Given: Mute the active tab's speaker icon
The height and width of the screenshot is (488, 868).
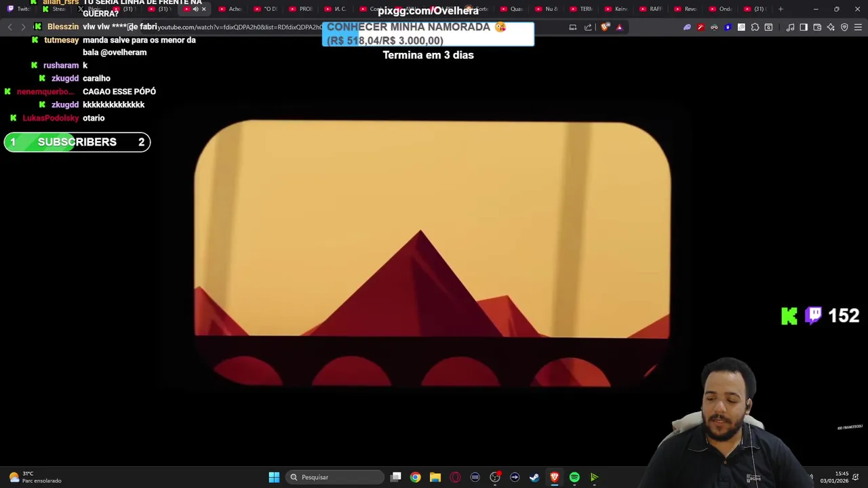Looking at the screenshot, I should pos(195,9).
